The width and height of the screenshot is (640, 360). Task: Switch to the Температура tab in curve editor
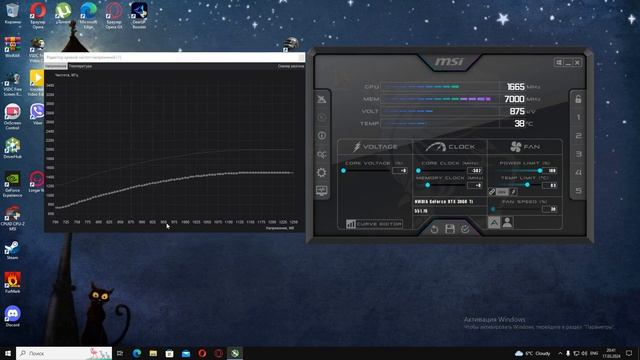coord(80,66)
